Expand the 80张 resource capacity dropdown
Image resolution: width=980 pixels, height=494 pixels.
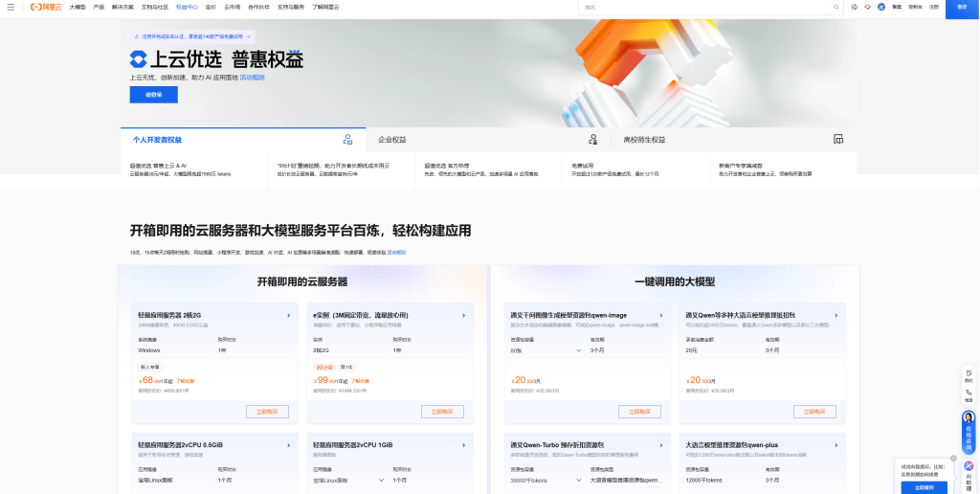point(560,350)
